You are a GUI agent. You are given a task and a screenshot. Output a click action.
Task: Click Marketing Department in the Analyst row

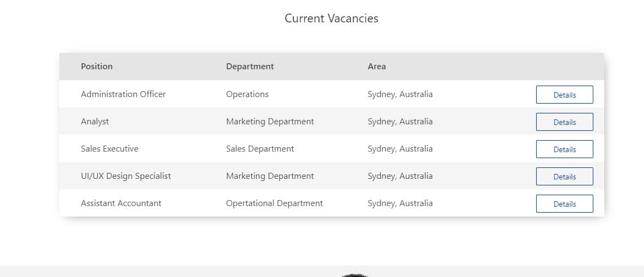tap(270, 121)
